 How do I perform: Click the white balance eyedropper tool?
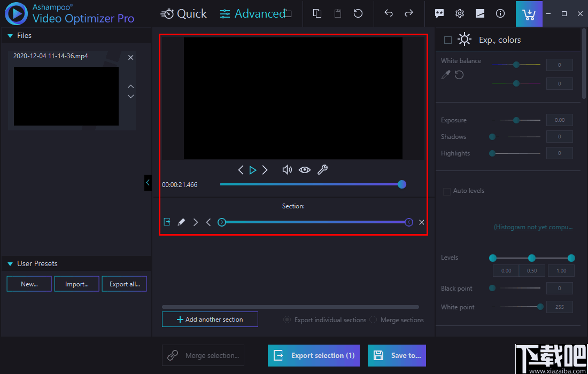coord(445,75)
